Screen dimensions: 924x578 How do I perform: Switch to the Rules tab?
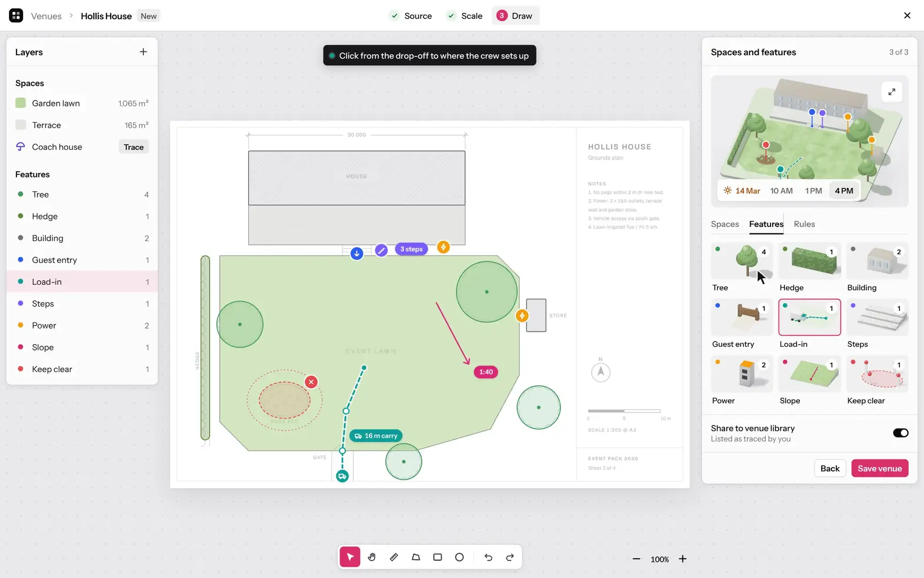[804, 224]
